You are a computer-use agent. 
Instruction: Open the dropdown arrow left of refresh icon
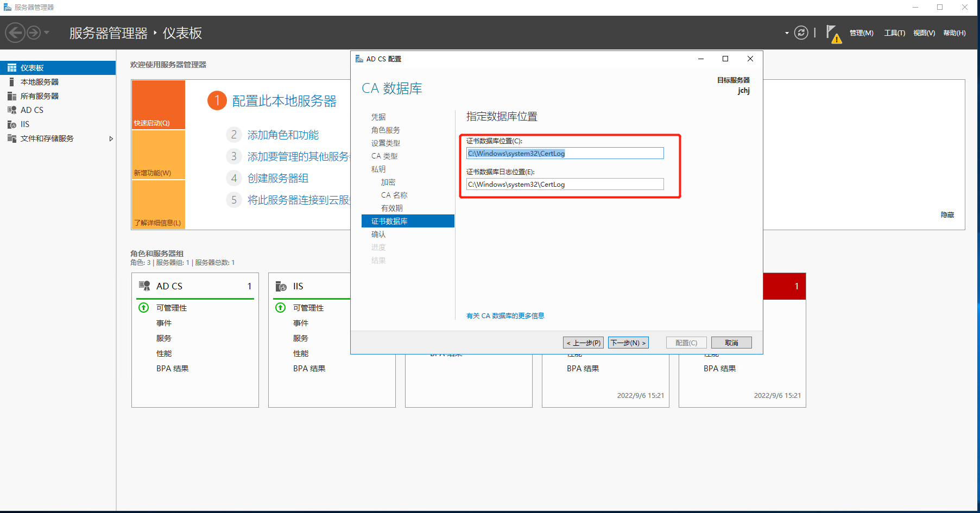click(787, 33)
